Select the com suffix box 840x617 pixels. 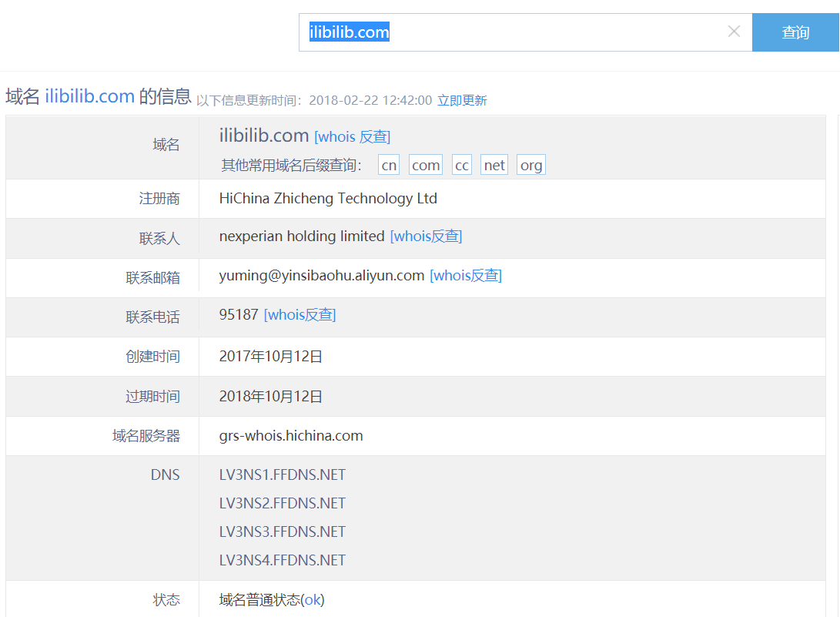point(426,165)
